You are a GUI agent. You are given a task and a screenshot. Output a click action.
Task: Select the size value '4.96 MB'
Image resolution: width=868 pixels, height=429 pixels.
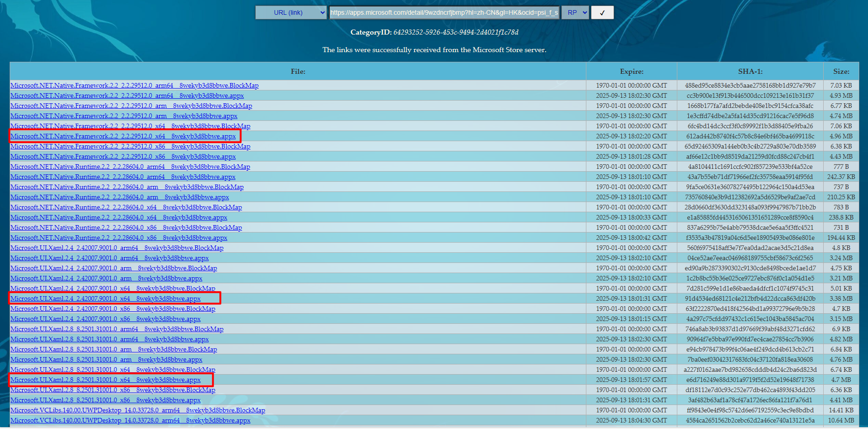pos(841,136)
